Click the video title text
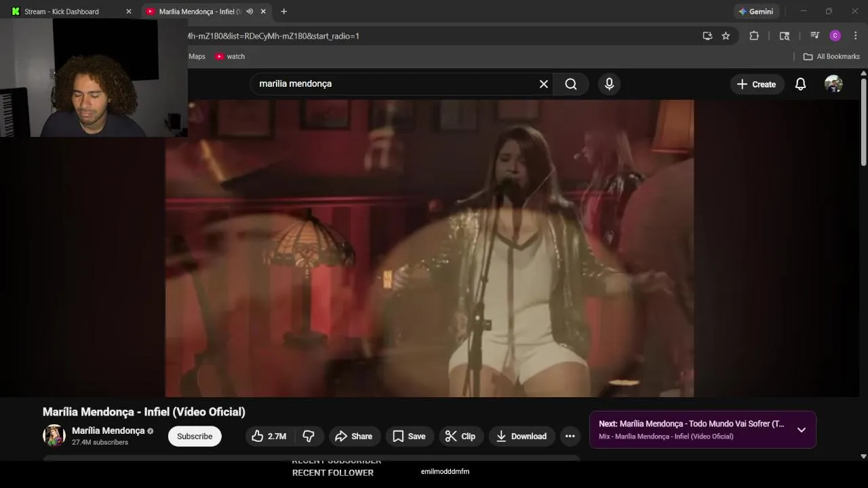This screenshot has width=868, height=488. click(x=144, y=412)
